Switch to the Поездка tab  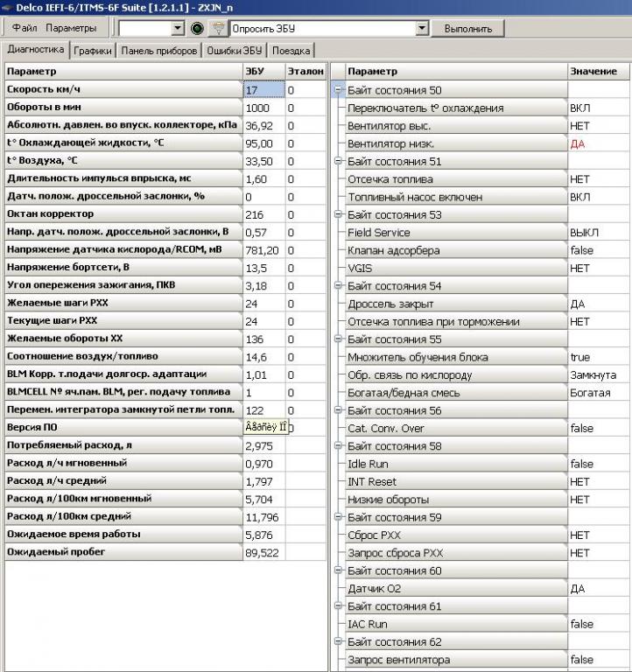(291, 51)
